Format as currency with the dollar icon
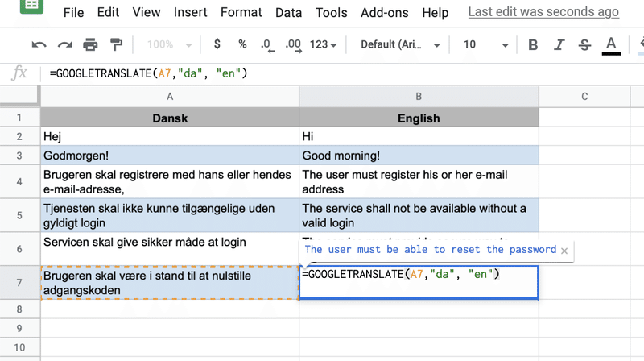 (217, 44)
